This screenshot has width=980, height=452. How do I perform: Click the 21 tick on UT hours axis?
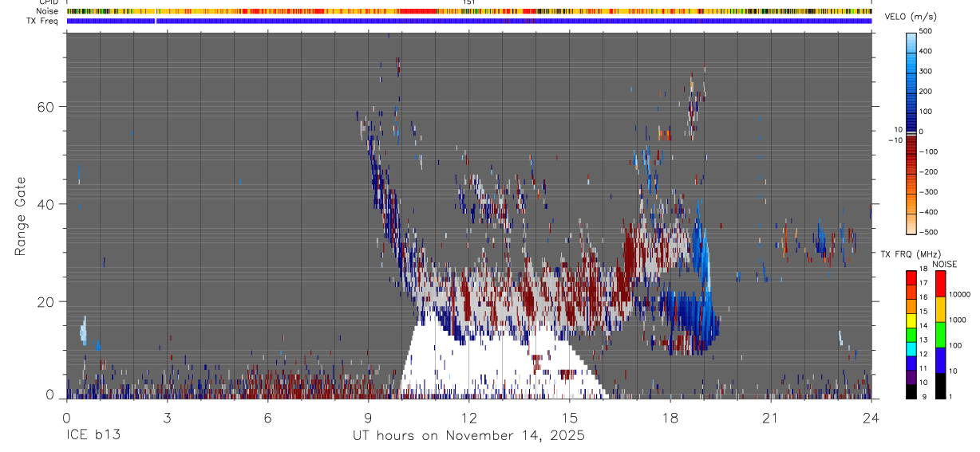click(771, 418)
